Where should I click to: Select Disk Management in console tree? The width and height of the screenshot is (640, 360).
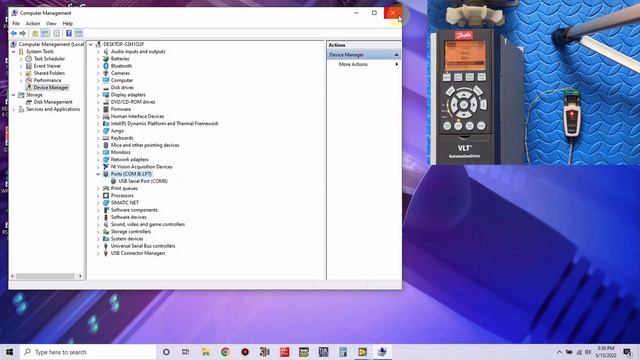[53, 102]
